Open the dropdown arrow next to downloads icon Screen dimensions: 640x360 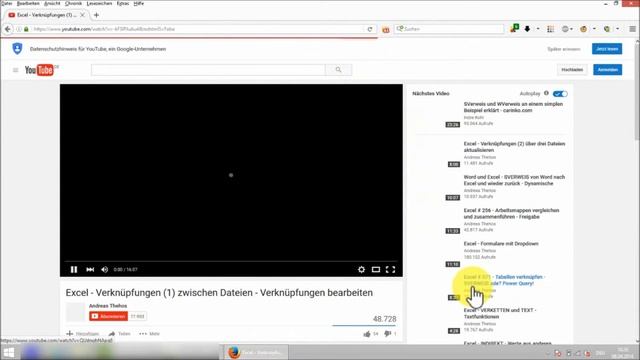point(538,29)
